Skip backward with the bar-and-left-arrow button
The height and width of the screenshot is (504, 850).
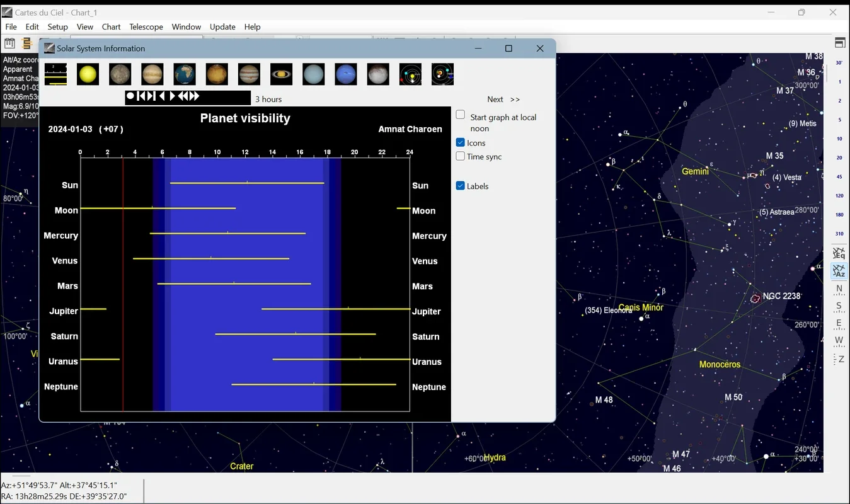(142, 96)
